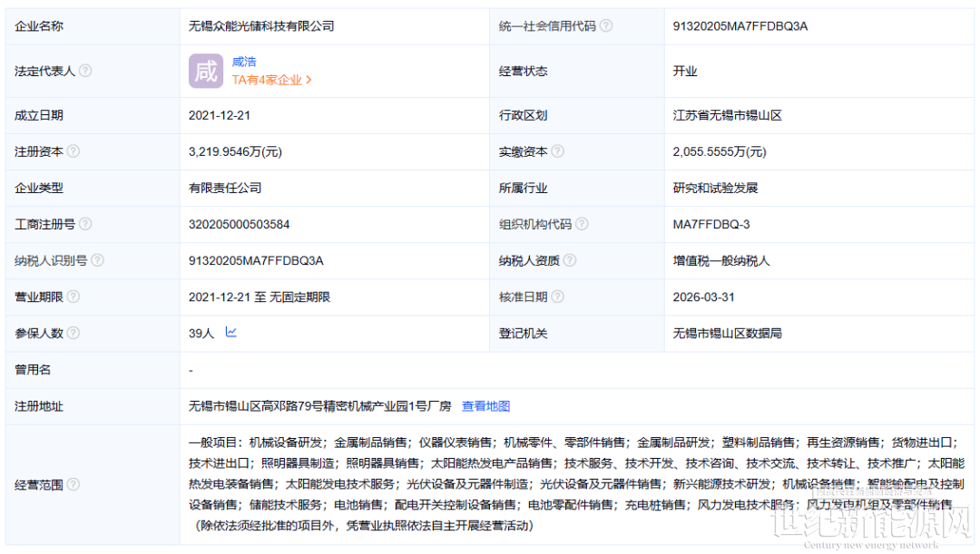The image size is (980, 554).
Task: Click the purple 咸 avatar thumbnail
Action: [x=206, y=71]
